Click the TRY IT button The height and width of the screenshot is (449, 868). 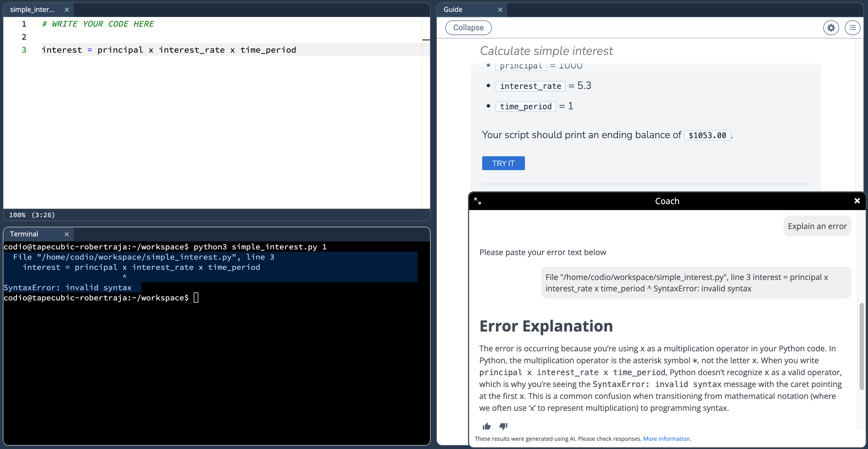(503, 163)
